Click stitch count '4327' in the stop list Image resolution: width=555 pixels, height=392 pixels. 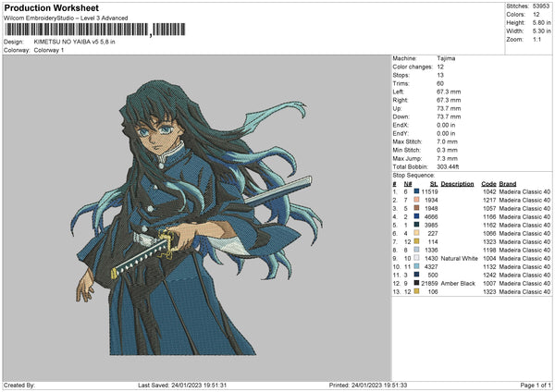[431, 267]
